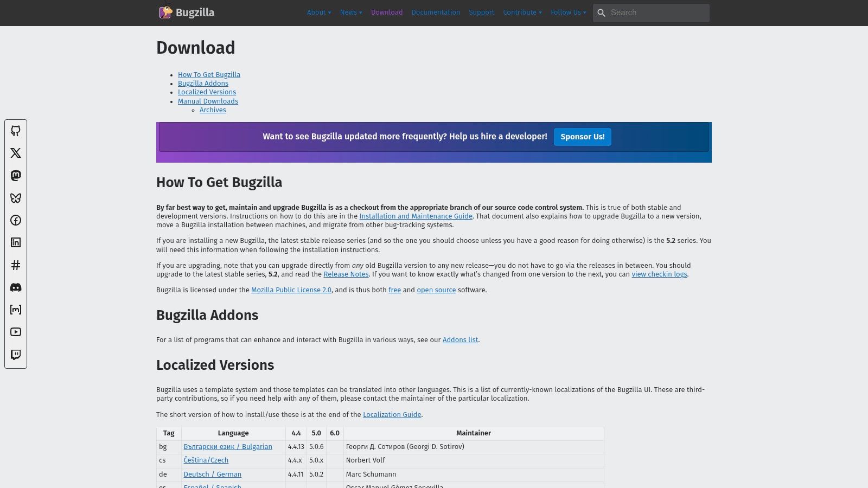
Task: Follow the view checkin logs link
Action: tap(659, 274)
